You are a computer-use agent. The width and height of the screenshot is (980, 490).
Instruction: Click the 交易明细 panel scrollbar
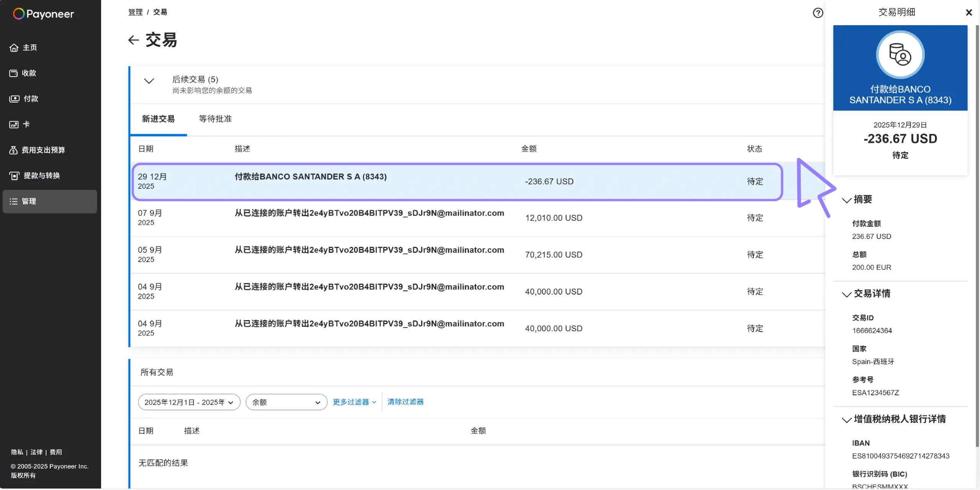pos(977,235)
